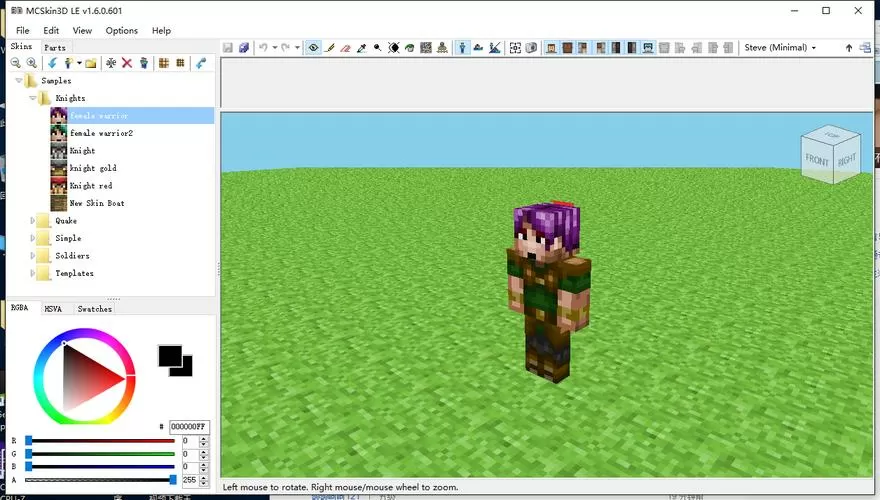
Task: Toggle left leg part visibility
Action: tap(616, 48)
